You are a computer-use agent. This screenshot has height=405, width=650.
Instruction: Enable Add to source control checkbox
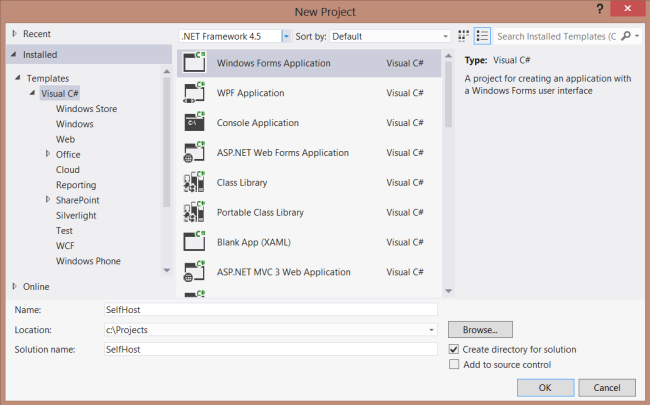[x=454, y=364]
